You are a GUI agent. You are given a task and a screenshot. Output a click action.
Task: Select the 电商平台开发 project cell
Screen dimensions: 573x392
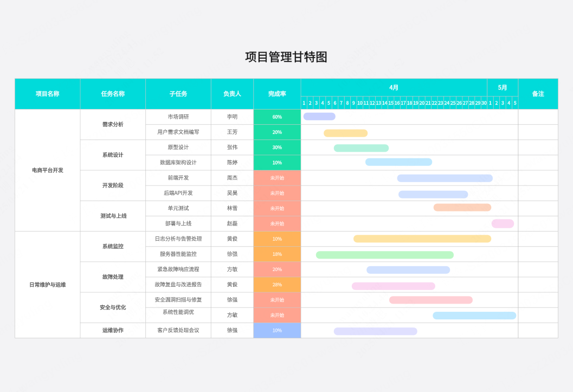click(48, 170)
